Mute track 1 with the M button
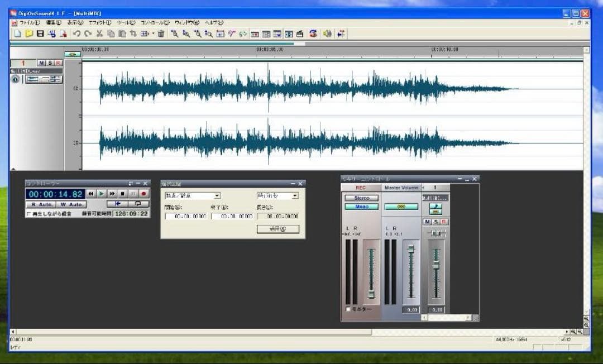The width and height of the screenshot is (603, 364). click(41, 63)
